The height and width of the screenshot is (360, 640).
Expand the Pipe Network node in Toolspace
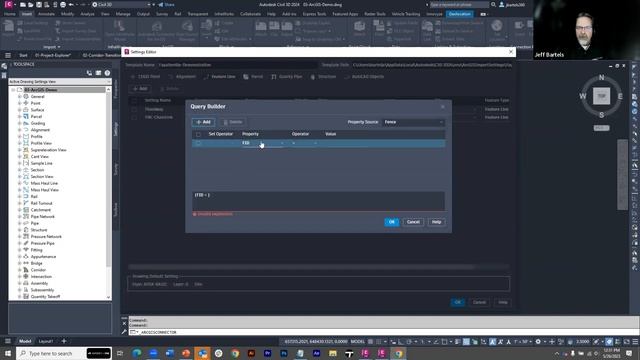[x=19, y=217]
